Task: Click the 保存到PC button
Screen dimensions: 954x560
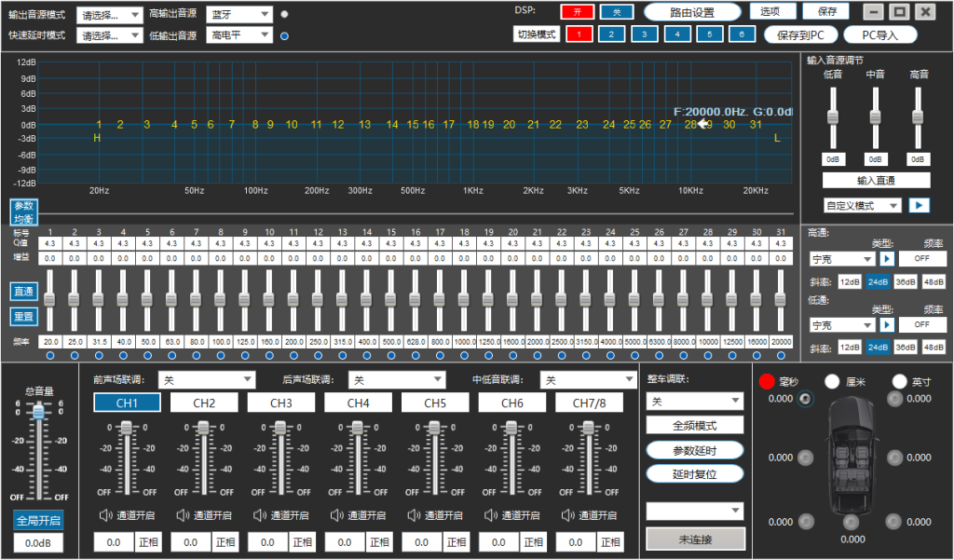Action: (800, 35)
